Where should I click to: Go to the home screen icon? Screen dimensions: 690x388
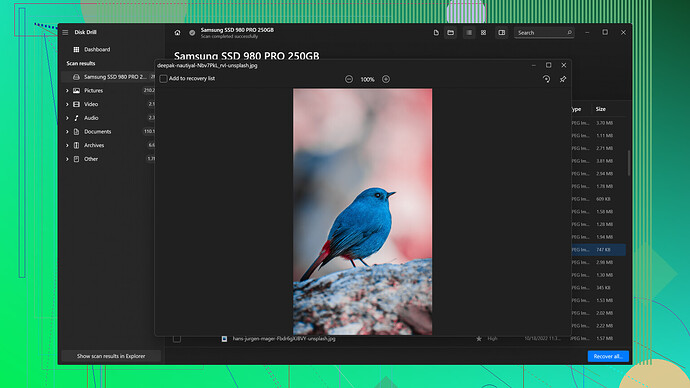click(x=177, y=33)
